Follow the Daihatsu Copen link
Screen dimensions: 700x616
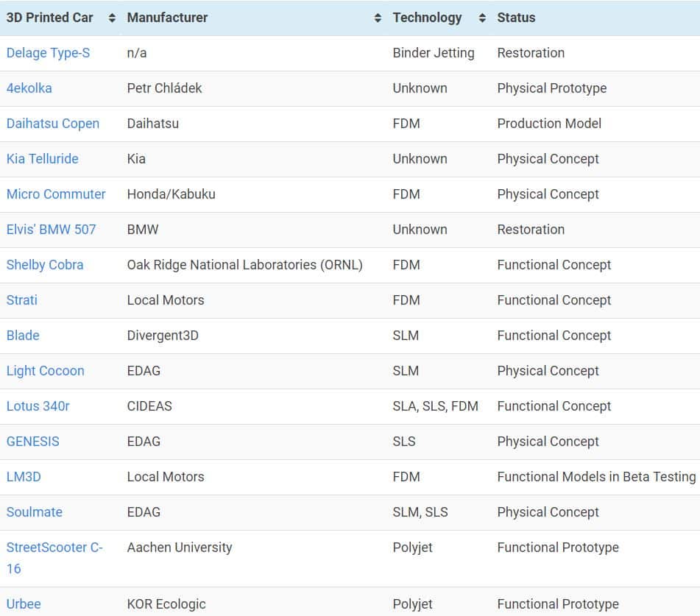(x=53, y=124)
